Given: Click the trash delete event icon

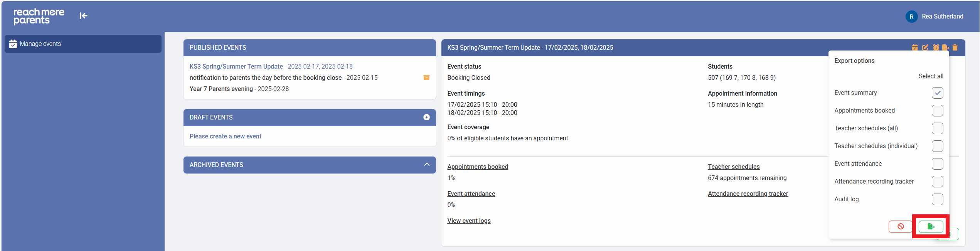Looking at the screenshot, I should (955, 47).
